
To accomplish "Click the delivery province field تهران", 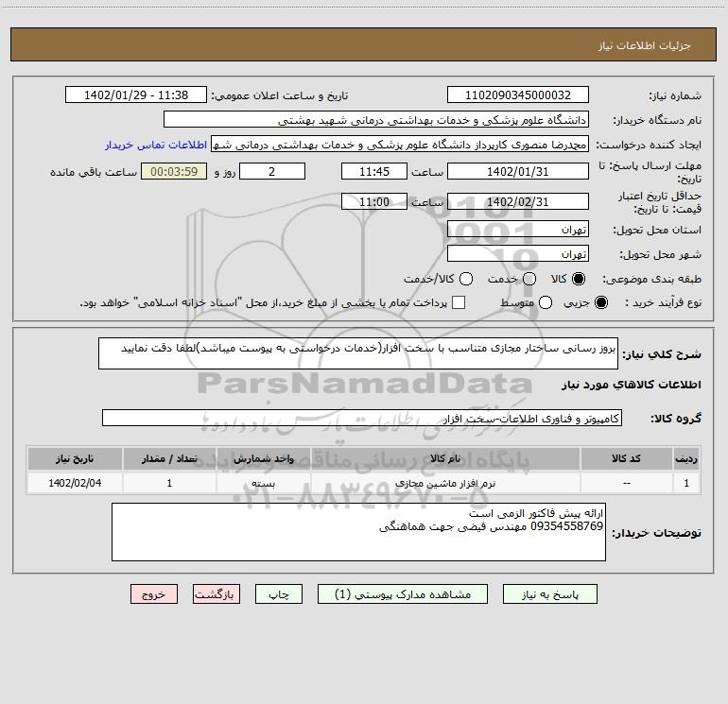I will [x=518, y=229].
